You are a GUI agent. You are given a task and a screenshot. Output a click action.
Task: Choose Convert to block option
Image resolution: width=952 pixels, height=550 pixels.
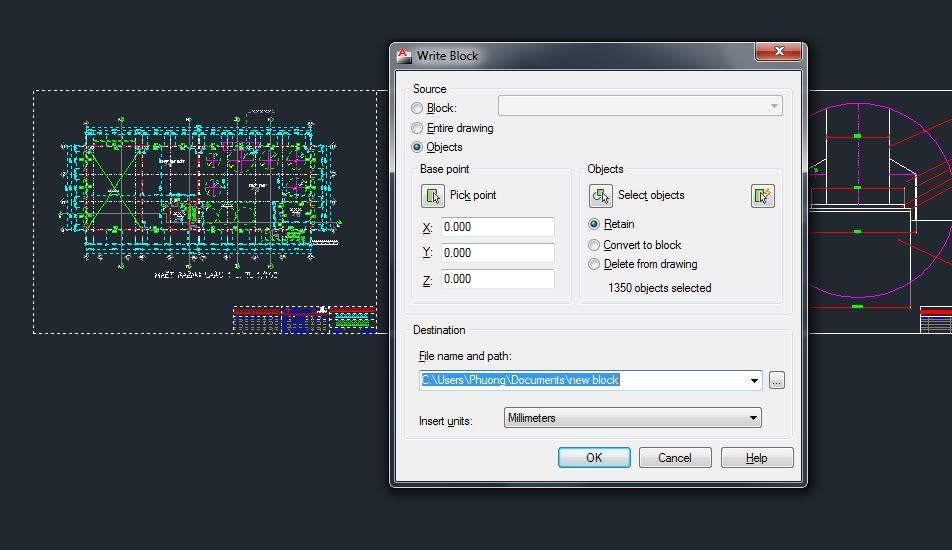point(594,245)
